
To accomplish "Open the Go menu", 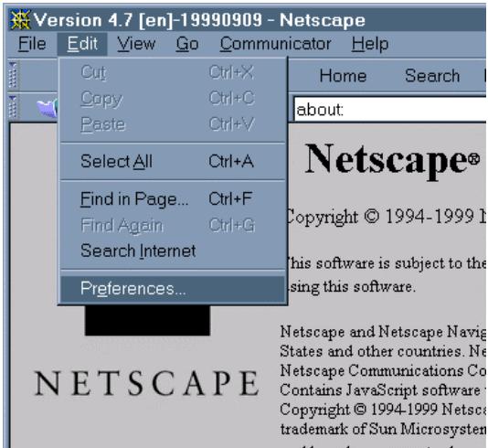I will coord(187,44).
